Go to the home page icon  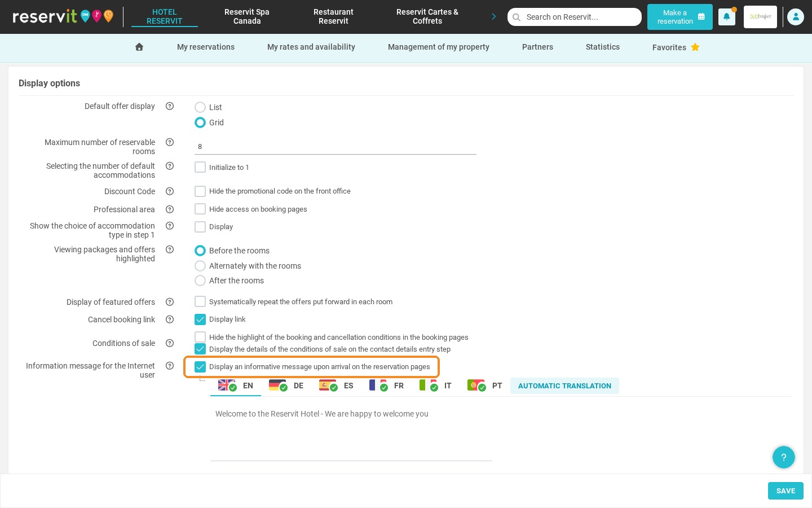pos(139,47)
